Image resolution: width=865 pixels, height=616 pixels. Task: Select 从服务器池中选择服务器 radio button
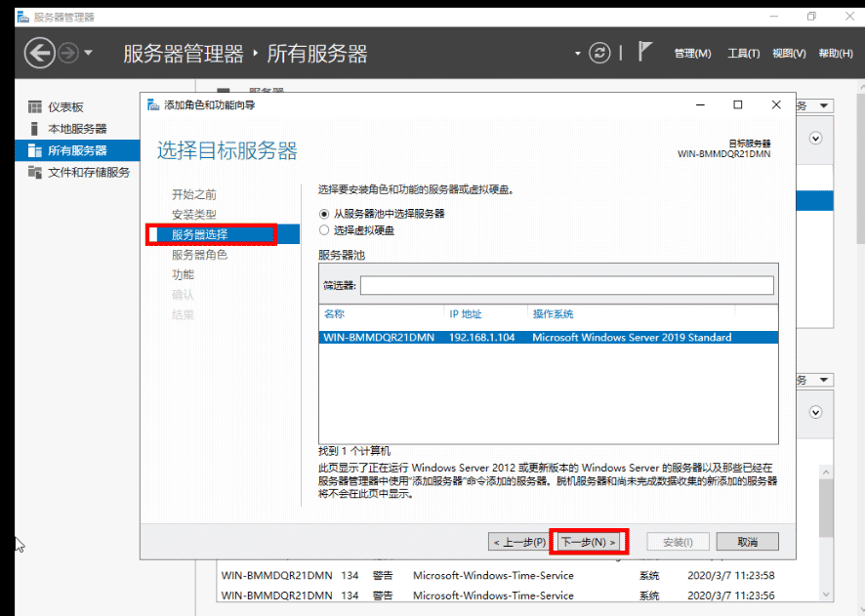(x=325, y=213)
